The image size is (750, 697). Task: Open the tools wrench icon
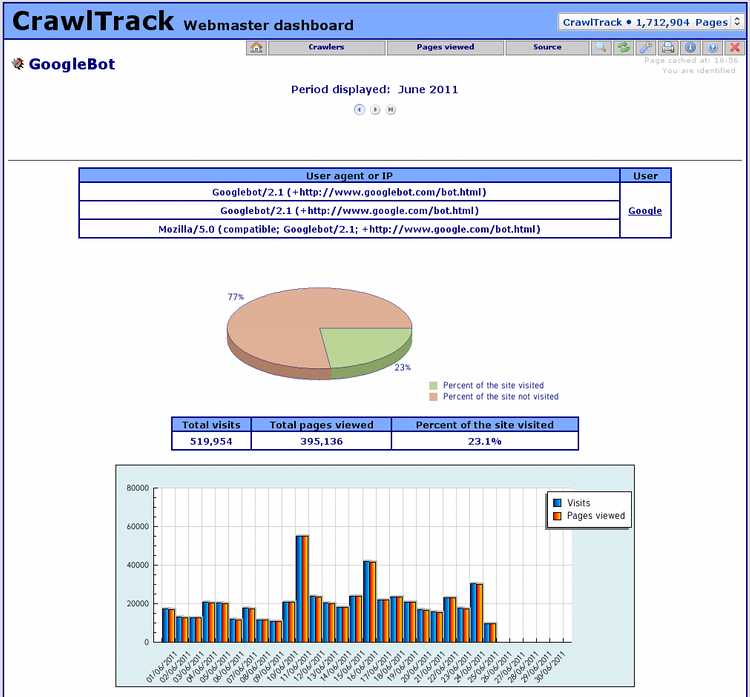(646, 47)
